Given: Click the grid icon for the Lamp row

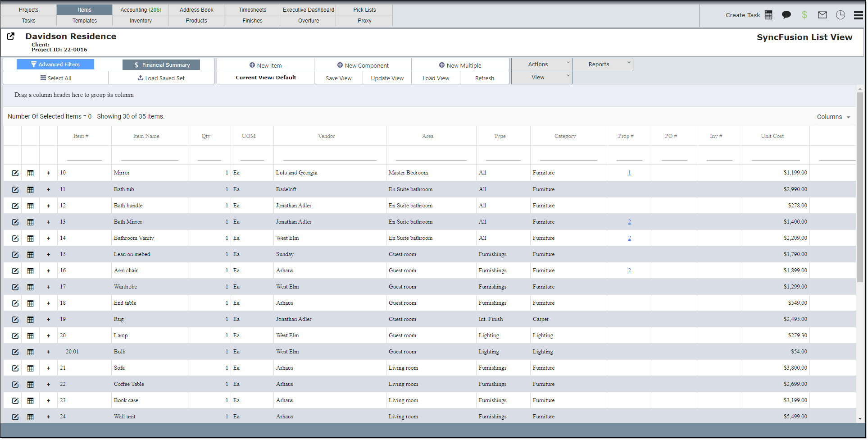Looking at the screenshot, I should pyautogui.click(x=30, y=336).
